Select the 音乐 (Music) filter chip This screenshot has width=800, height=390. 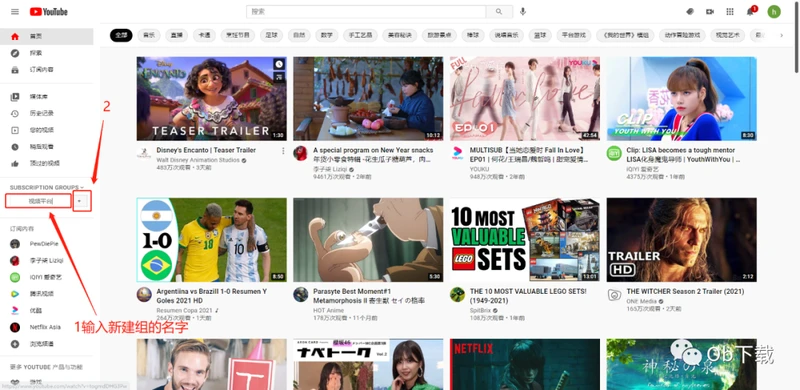149,35
